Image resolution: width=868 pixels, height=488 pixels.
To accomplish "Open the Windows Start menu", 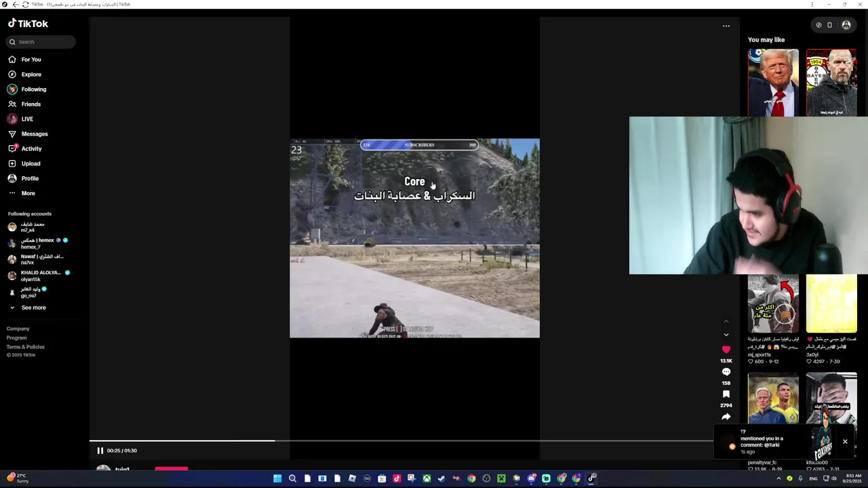I will (x=277, y=479).
